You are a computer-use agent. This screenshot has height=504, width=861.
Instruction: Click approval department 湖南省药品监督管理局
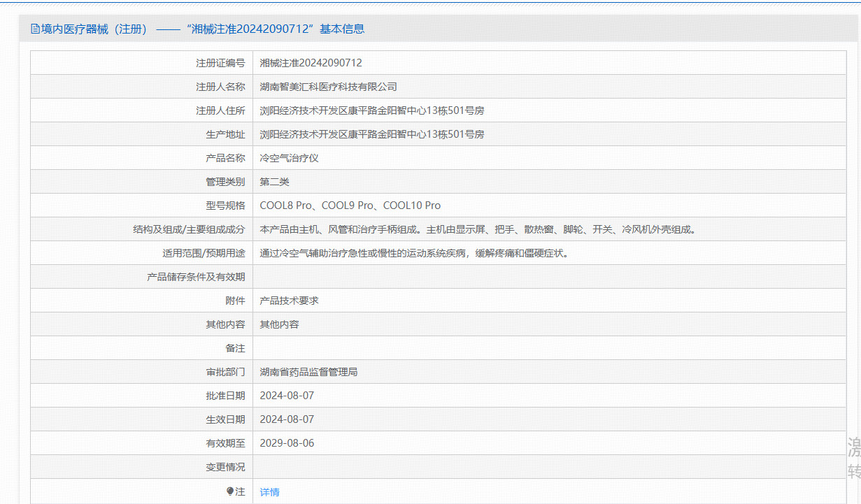(x=308, y=372)
